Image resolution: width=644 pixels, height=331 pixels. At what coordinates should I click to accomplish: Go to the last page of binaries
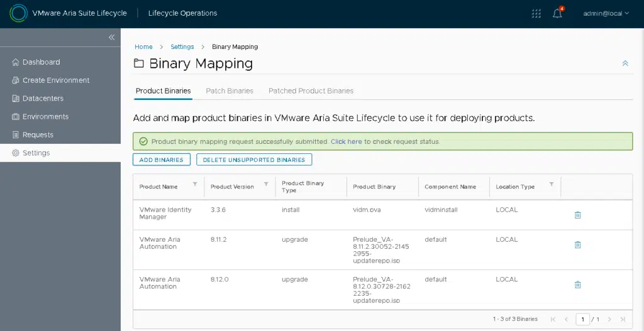[x=623, y=319]
